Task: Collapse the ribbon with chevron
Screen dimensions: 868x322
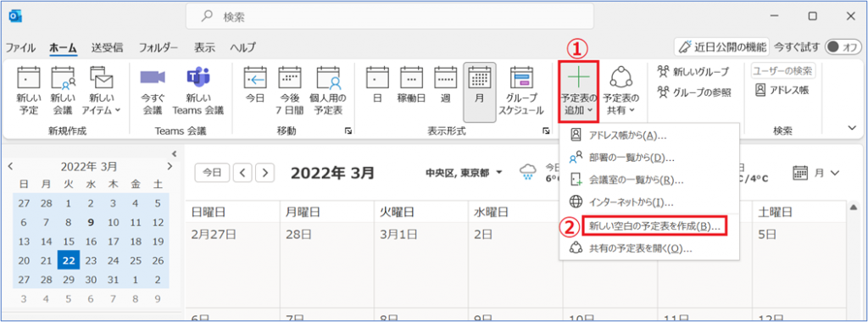Action: point(851,128)
